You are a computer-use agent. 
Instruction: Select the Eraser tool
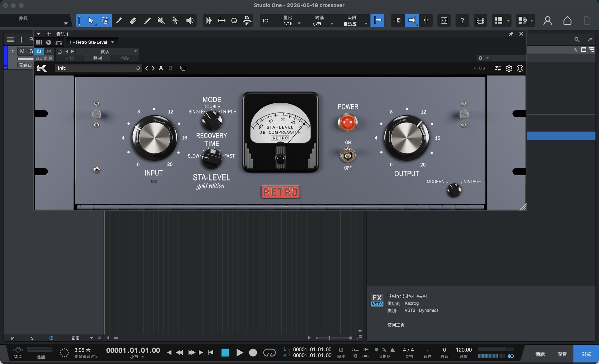(133, 21)
